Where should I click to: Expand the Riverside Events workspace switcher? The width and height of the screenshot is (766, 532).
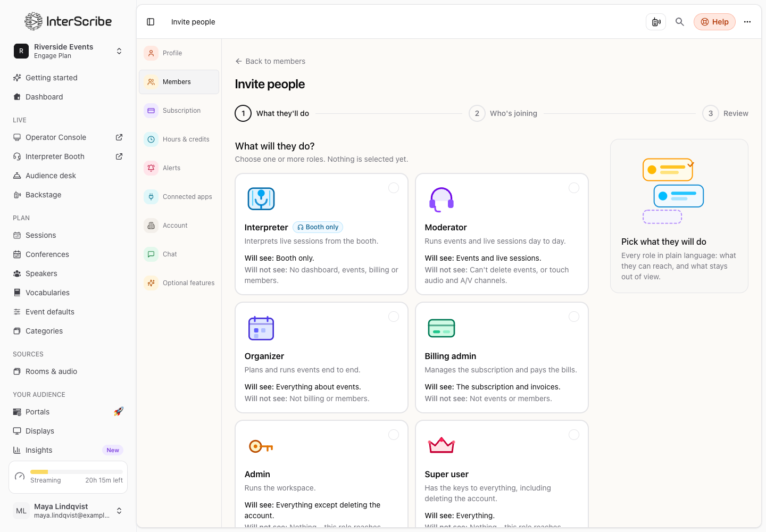pyautogui.click(x=68, y=51)
